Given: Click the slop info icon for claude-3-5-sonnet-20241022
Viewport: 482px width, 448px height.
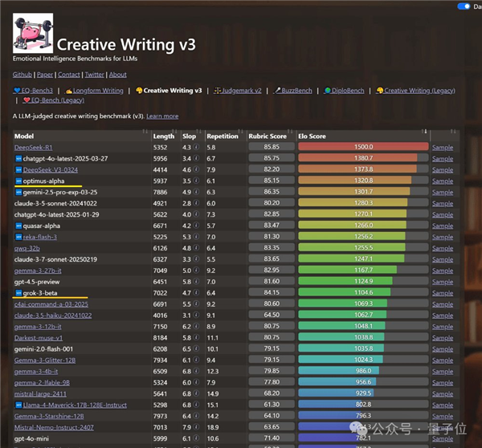Looking at the screenshot, I should click(x=195, y=204).
